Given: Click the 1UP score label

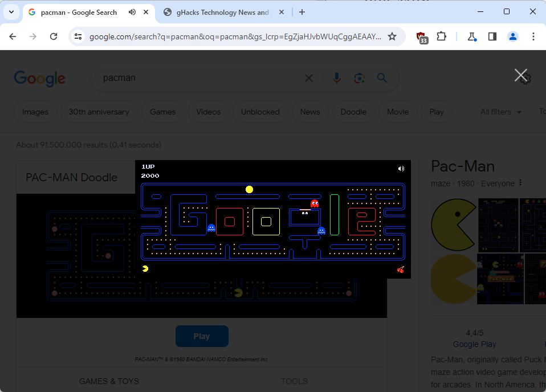Looking at the screenshot, I should (148, 167).
